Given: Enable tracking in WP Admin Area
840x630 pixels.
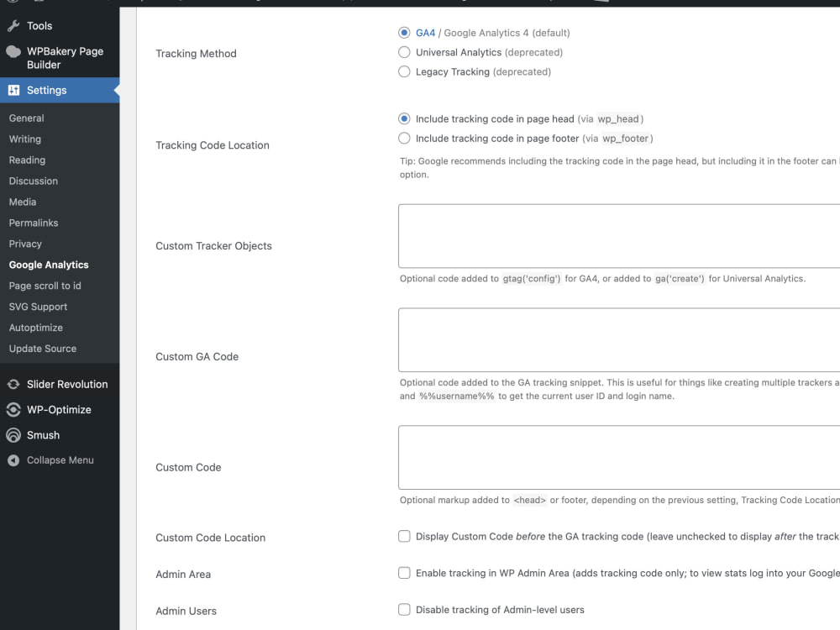Looking at the screenshot, I should point(405,573).
